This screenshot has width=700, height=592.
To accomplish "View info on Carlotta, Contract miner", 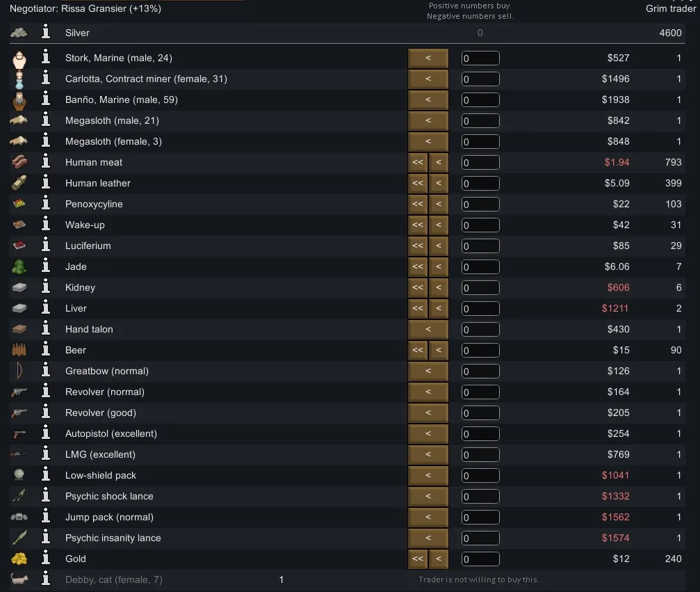I will tap(46, 79).
